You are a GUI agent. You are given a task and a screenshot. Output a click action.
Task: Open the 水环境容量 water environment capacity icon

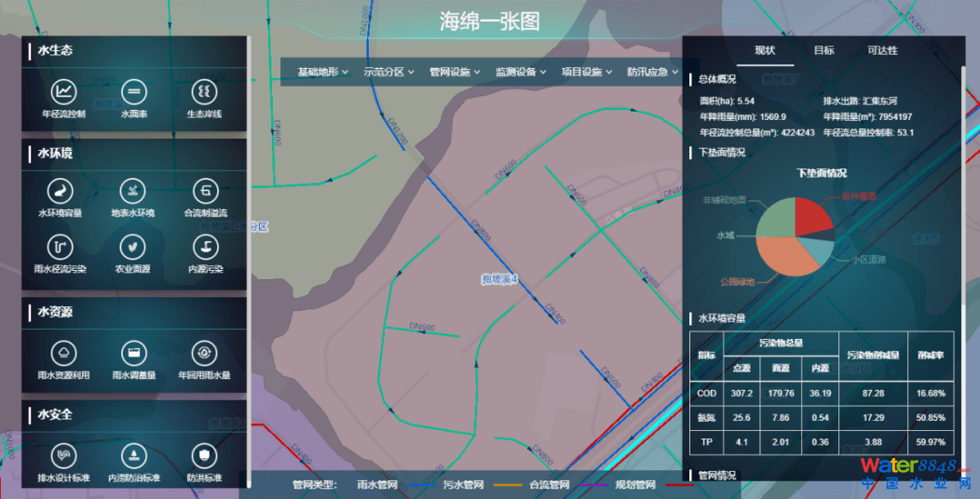(60, 191)
